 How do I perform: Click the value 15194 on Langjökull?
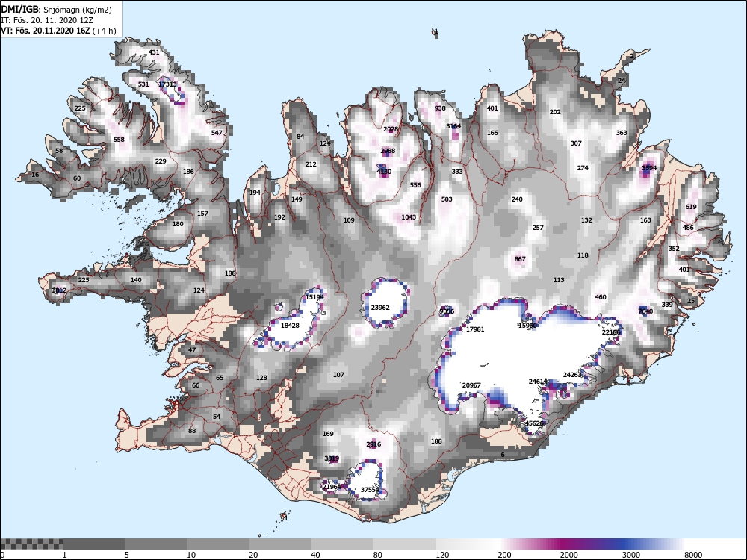click(314, 297)
